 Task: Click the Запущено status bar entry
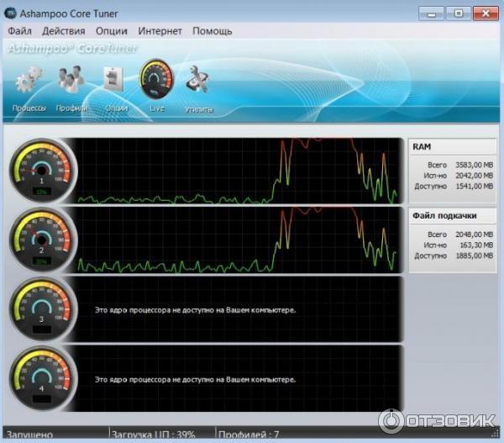coord(29,435)
